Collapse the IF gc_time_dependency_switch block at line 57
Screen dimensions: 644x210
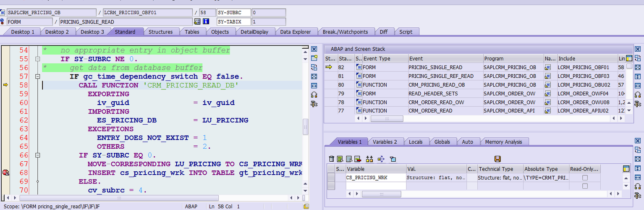[37, 76]
